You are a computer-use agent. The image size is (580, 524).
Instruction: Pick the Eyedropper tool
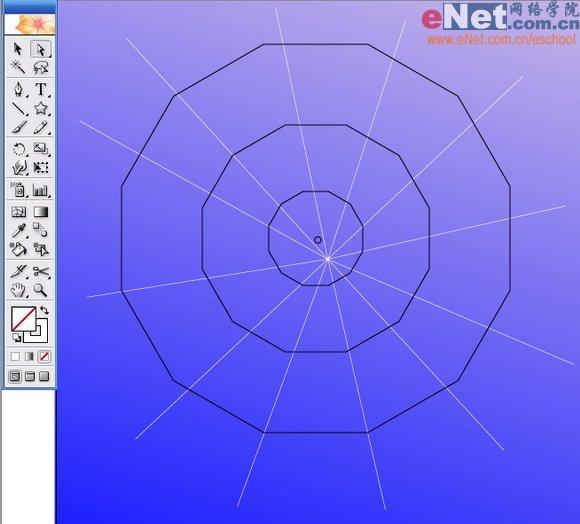pyautogui.click(x=18, y=230)
